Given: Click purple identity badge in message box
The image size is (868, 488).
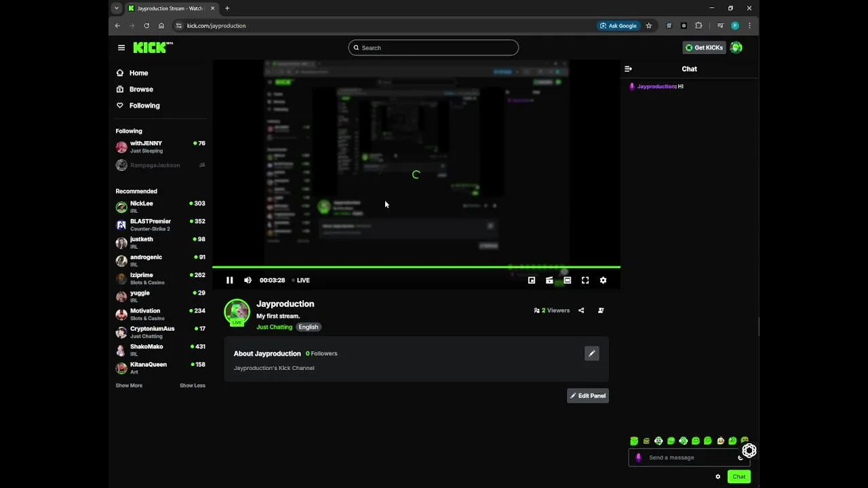Looking at the screenshot, I should tap(638, 457).
